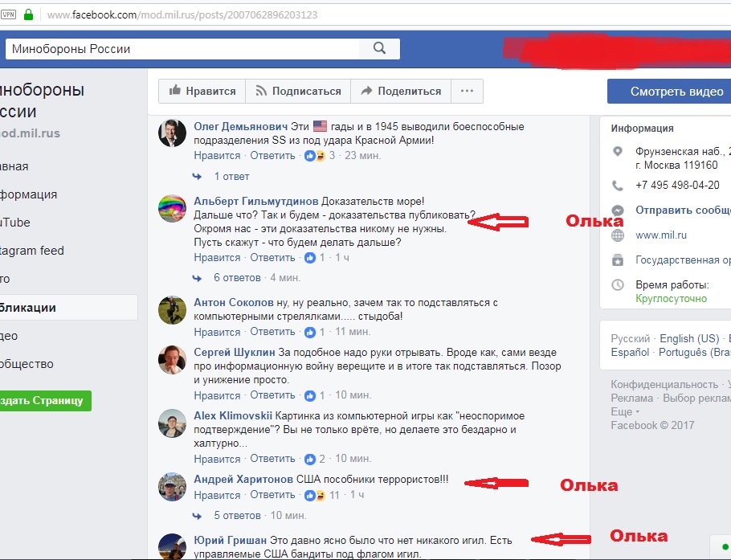Open Альберт Гильмутдинов's avatar

click(x=172, y=208)
